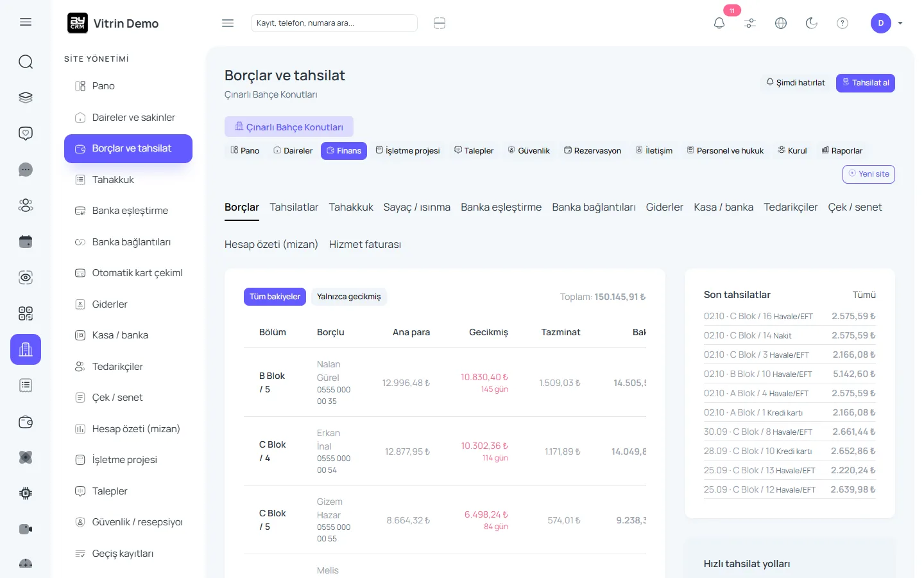The width and height of the screenshot is (924, 578).
Task: Toggle dark mode with the moon icon
Action: click(812, 23)
